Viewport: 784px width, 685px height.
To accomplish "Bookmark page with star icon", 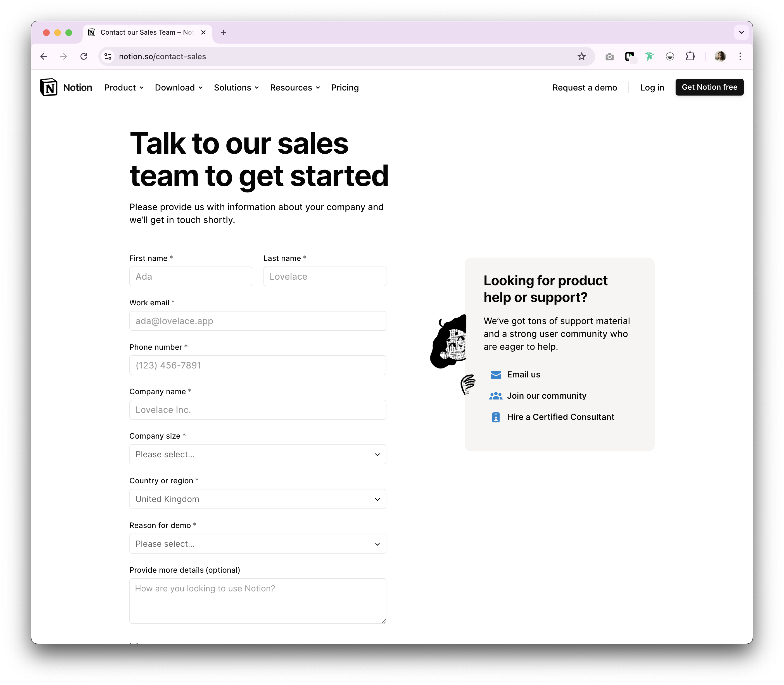I will click(581, 57).
